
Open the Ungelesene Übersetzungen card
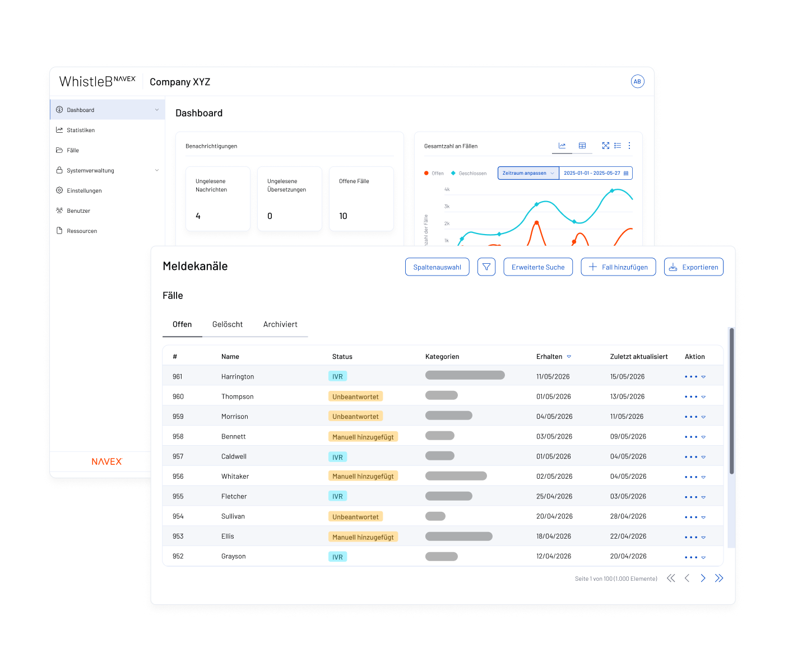[290, 199]
